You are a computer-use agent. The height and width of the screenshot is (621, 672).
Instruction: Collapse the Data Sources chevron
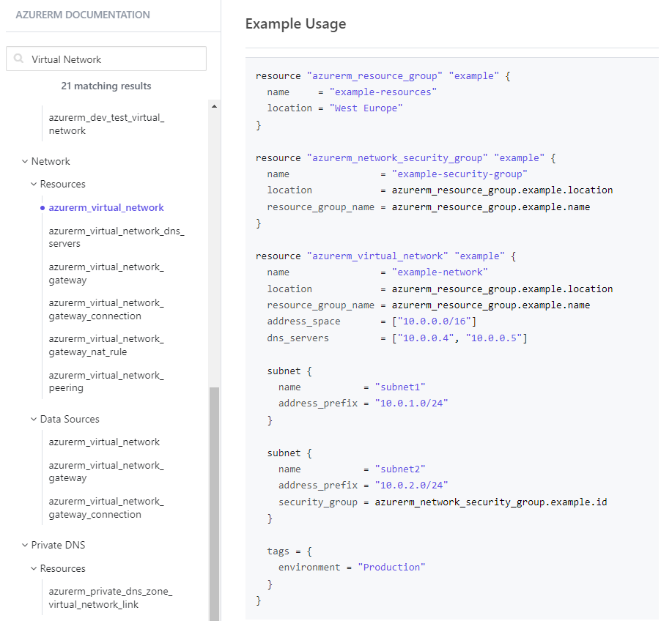point(34,420)
